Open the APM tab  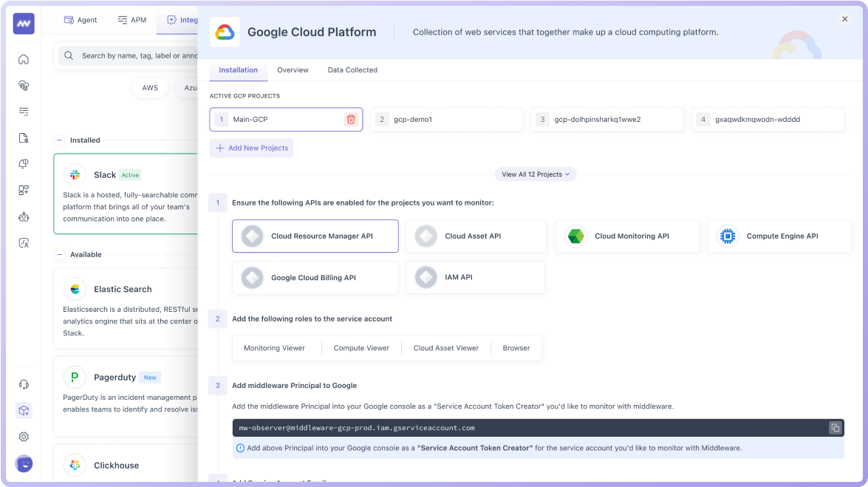coord(132,20)
